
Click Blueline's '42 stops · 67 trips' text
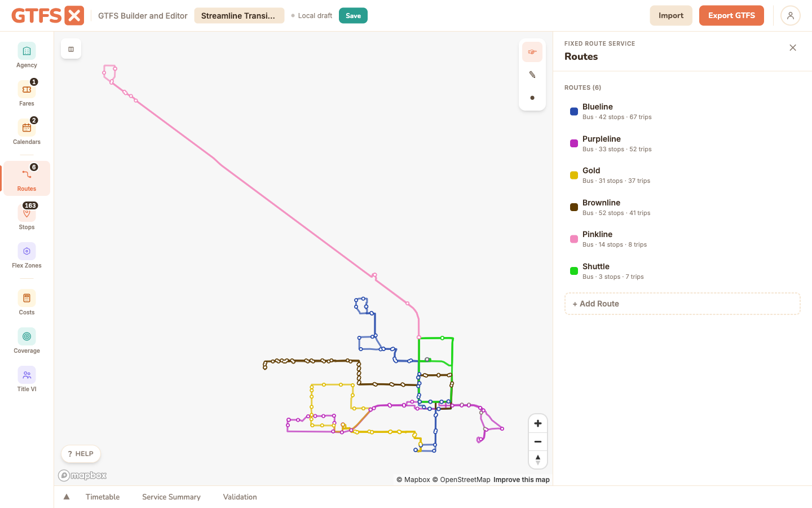(625, 117)
